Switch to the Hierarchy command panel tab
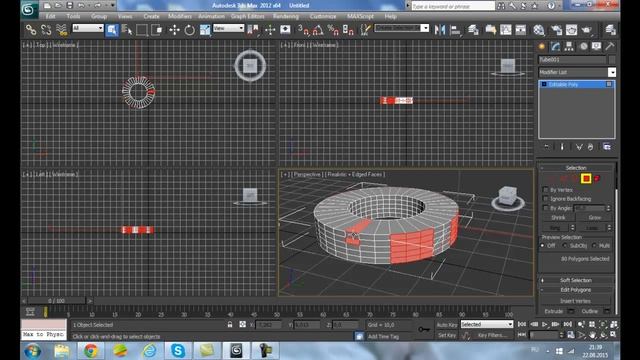The image size is (640, 360). point(569,47)
